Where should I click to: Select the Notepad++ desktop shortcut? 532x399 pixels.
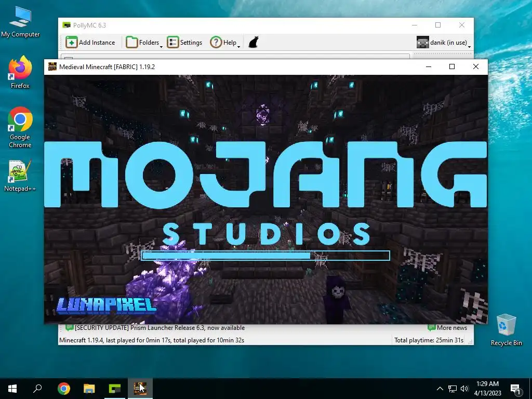pyautogui.click(x=20, y=176)
